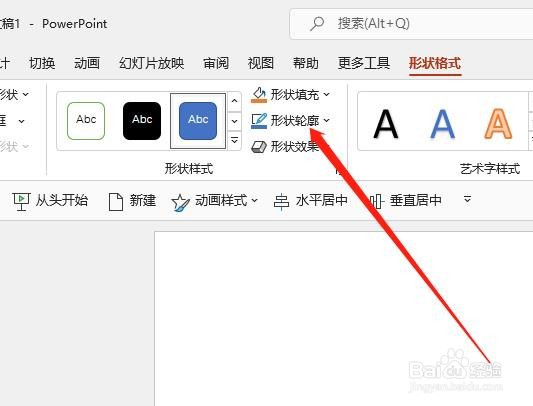533x406 pixels.
Task: Click the 水平居中 align icon
Action: click(281, 202)
